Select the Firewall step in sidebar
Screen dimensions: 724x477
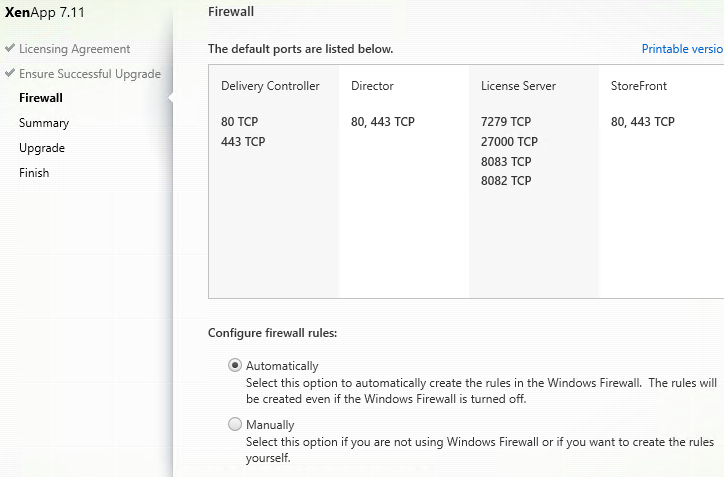pyautogui.click(x=41, y=98)
